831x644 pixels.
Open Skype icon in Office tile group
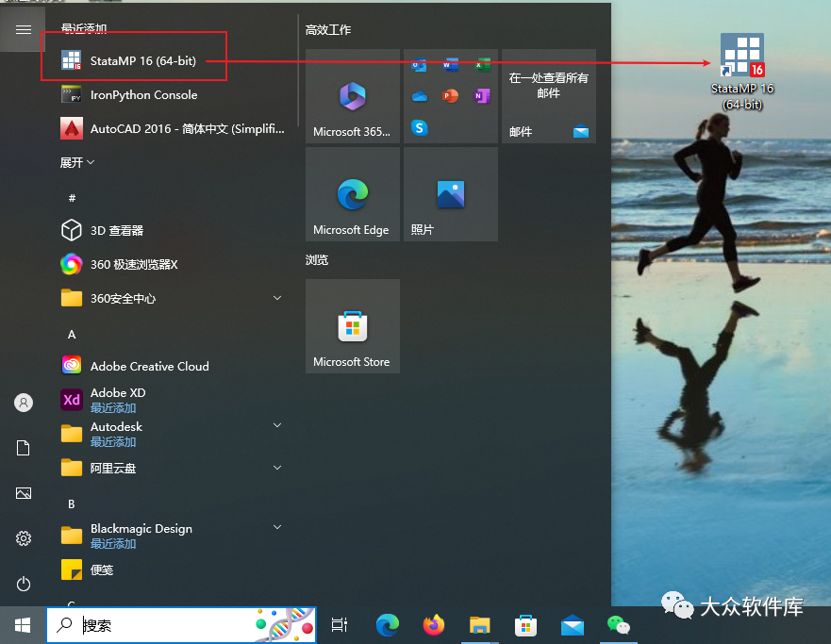(419, 127)
